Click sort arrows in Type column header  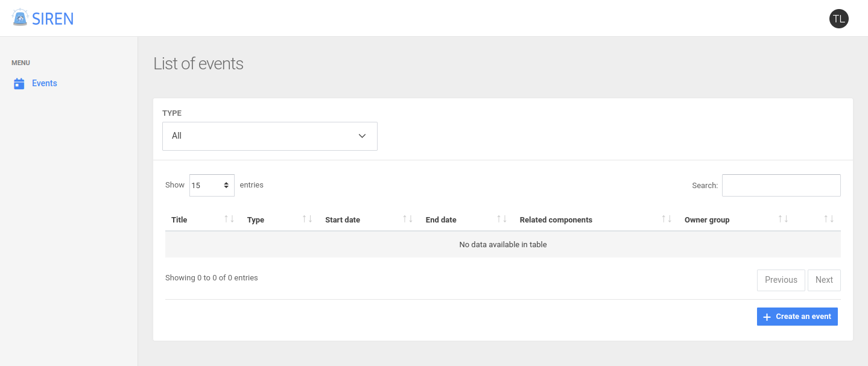(x=307, y=219)
